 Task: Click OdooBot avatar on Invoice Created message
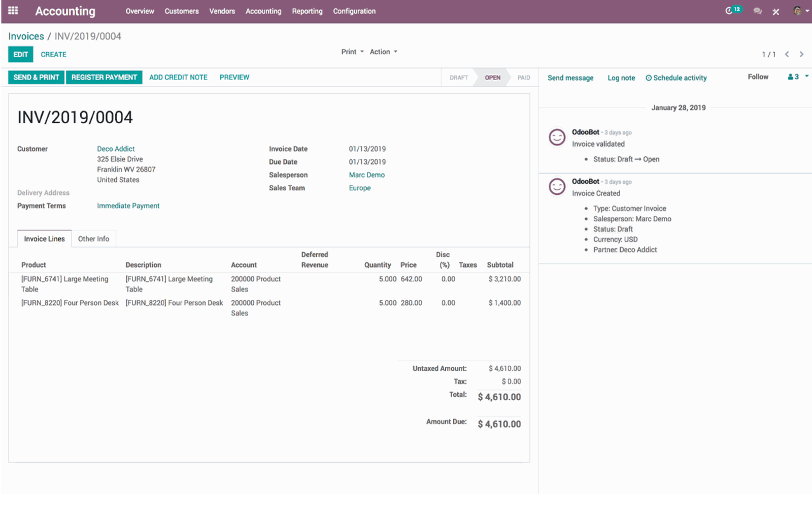tap(557, 186)
